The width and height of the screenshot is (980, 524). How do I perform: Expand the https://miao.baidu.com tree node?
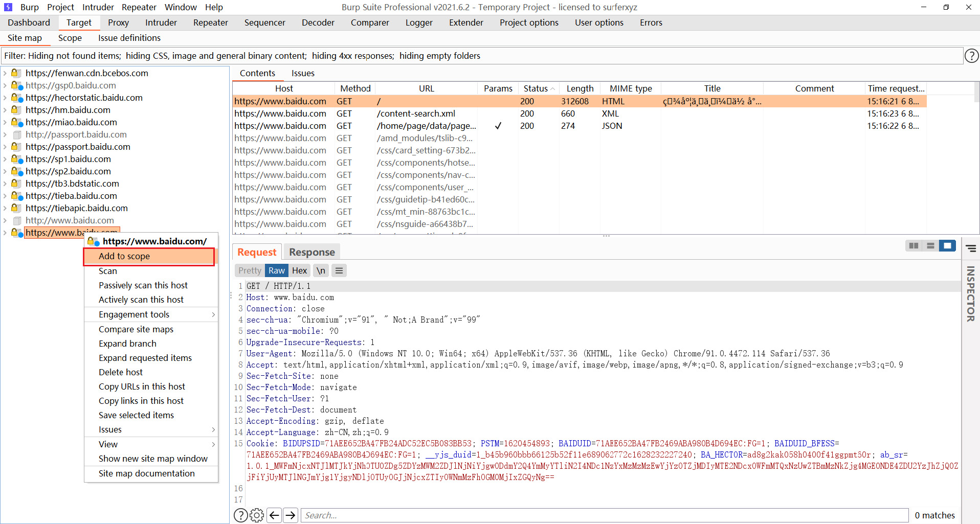[5, 122]
